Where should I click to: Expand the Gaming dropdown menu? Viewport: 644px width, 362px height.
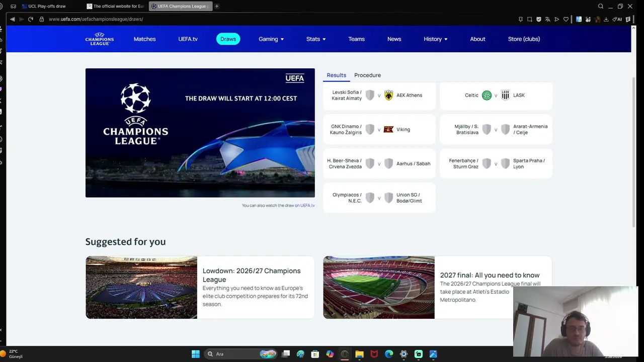(271, 39)
